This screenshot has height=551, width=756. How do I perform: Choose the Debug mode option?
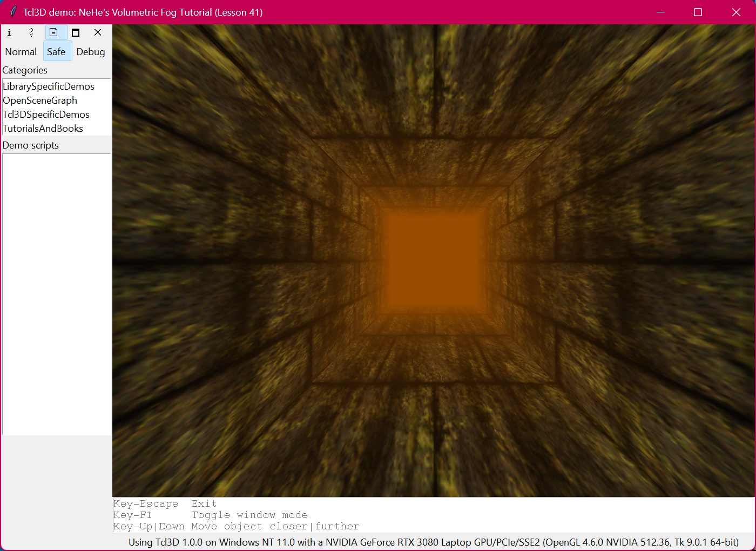coord(91,52)
